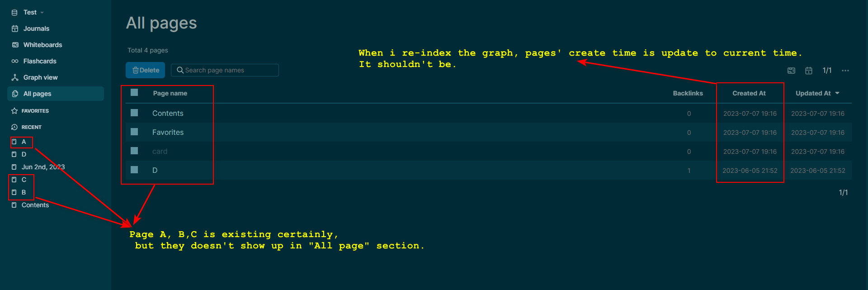Open recent page Jun 2nd, 2023
The height and width of the screenshot is (290, 868).
click(43, 166)
